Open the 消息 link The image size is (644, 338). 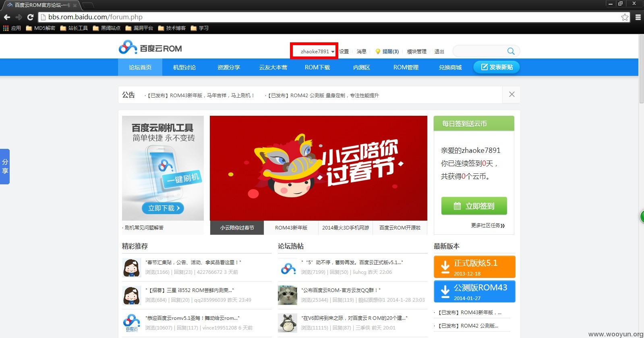pyautogui.click(x=362, y=52)
